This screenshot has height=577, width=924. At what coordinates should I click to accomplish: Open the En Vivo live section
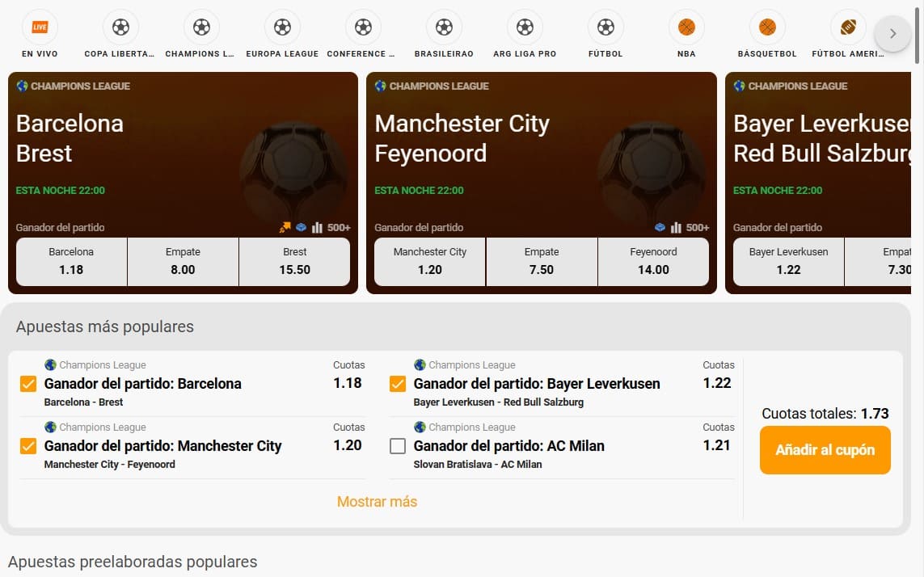tap(40, 28)
